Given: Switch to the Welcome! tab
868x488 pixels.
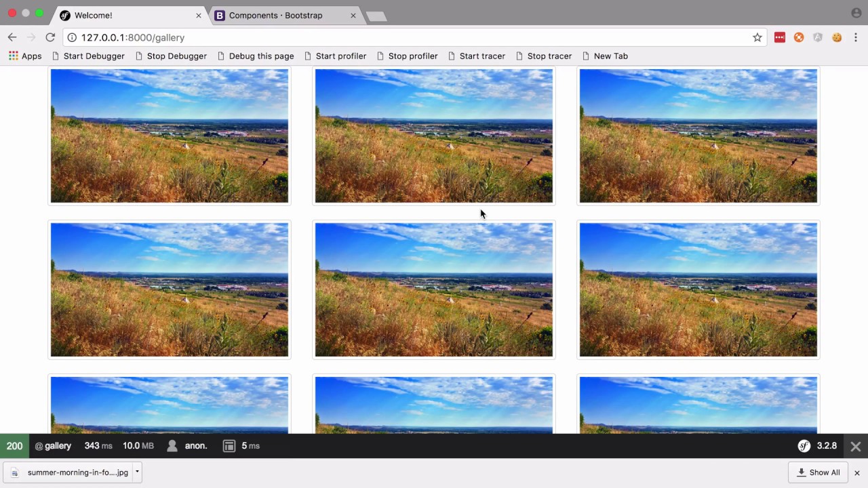Looking at the screenshot, I should (130, 15).
